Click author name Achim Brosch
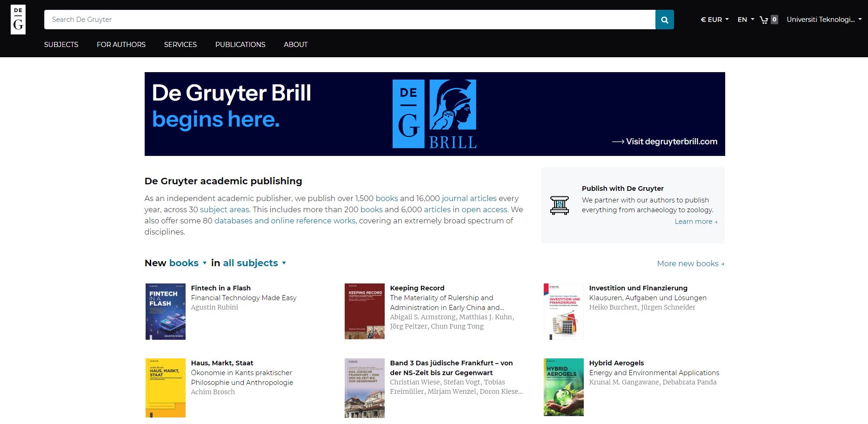Screen dimensions: 868x424 click(x=213, y=392)
